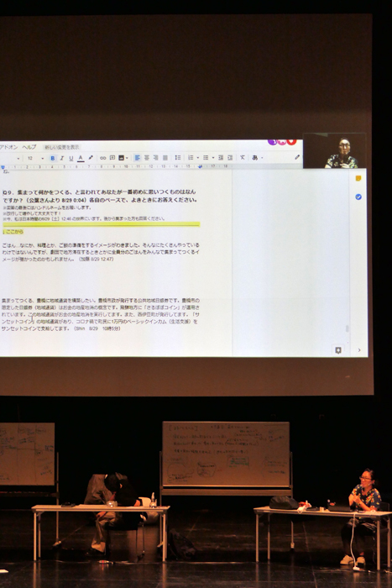Clear formatting with the strikethrough T icon

[x=243, y=158]
